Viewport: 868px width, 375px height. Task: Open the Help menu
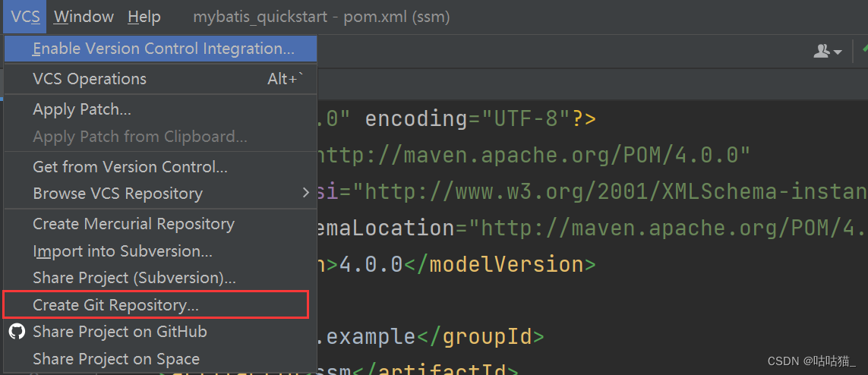(x=144, y=17)
